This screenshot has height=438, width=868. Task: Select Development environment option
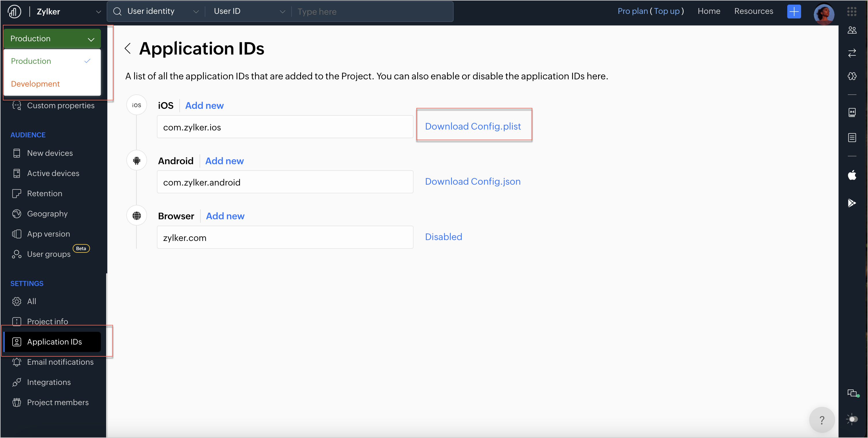coord(35,84)
